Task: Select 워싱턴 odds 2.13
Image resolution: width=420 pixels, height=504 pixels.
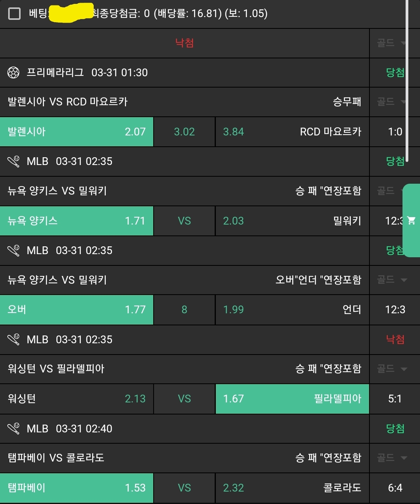Action: tap(77, 399)
